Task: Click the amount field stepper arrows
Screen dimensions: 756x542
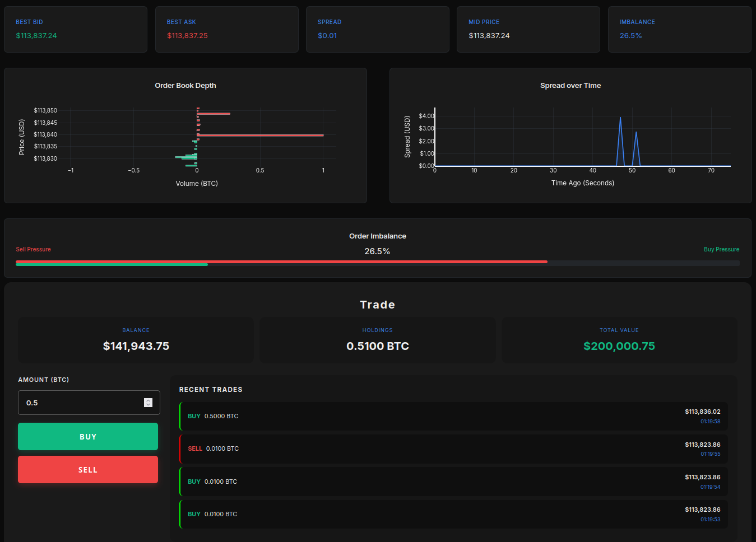Action: [x=148, y=403]
